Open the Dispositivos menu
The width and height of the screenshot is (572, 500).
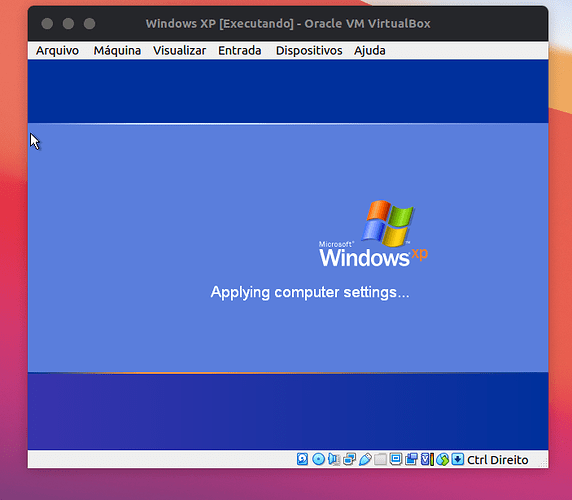point(309,50)
